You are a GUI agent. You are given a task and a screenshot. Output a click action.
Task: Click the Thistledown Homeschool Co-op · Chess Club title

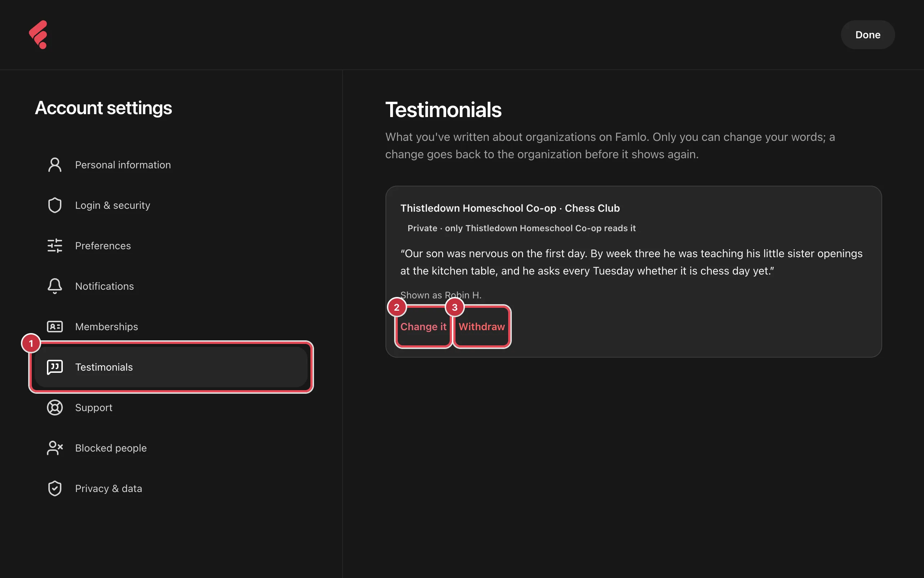[510, 208]
